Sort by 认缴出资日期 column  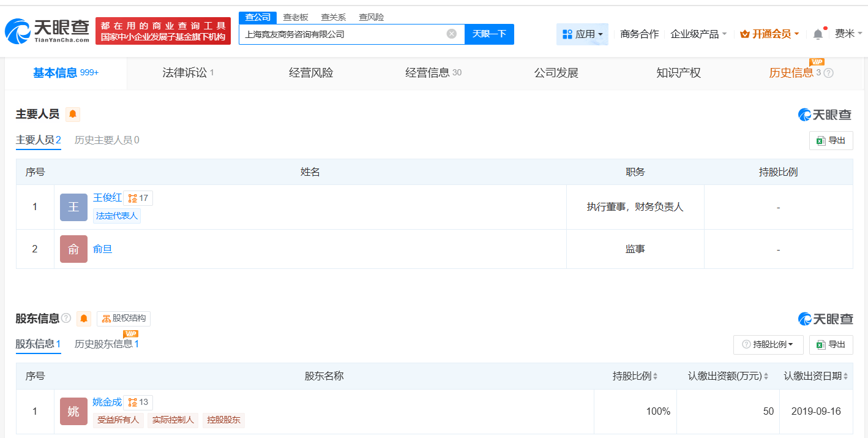tap(816, 376)
